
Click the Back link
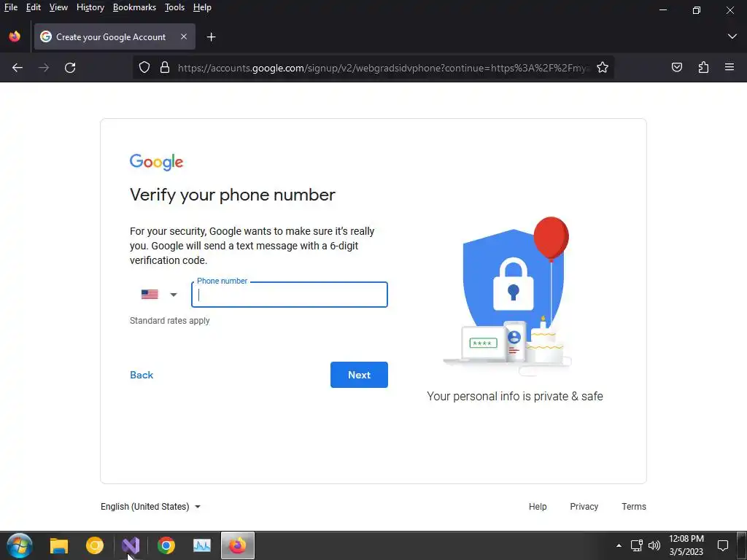142,375
